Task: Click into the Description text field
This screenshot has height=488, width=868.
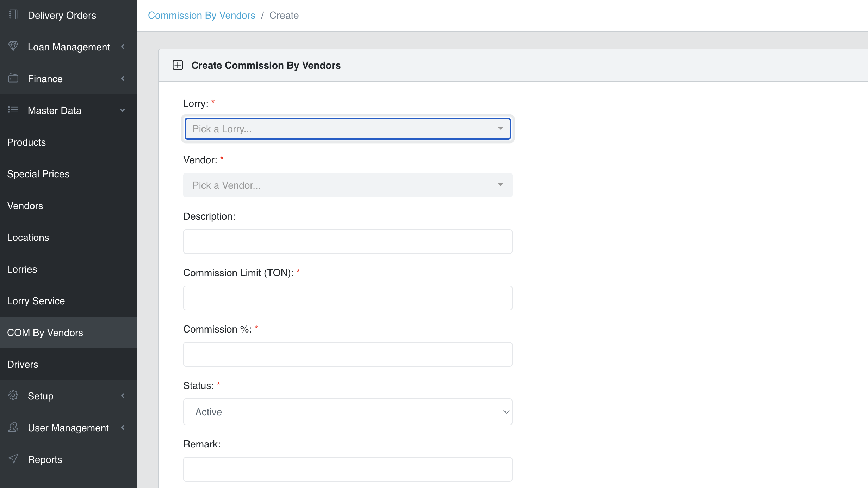Action: [x=347, y=242]
